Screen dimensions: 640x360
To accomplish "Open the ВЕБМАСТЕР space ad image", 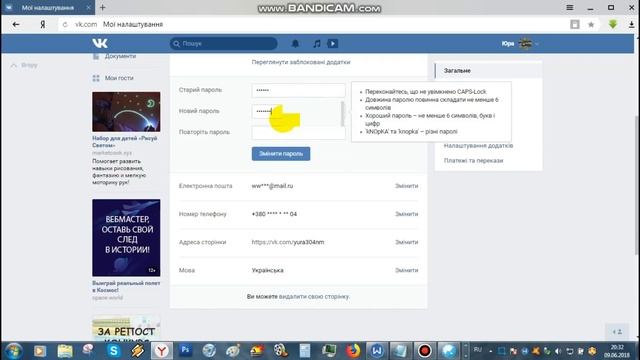I will [126, 238].
